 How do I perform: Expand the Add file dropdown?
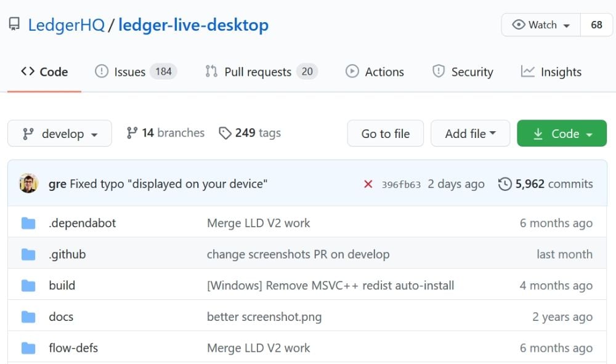pos(470,134)
